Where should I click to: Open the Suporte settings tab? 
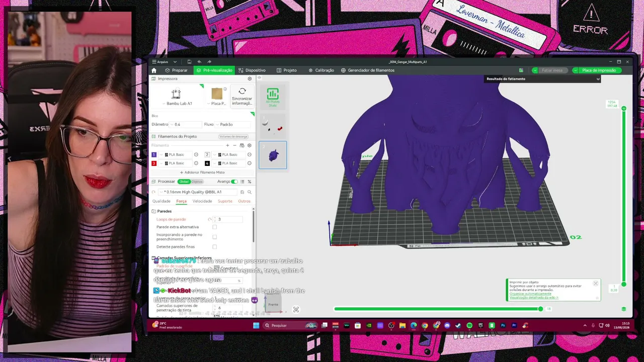225,201
